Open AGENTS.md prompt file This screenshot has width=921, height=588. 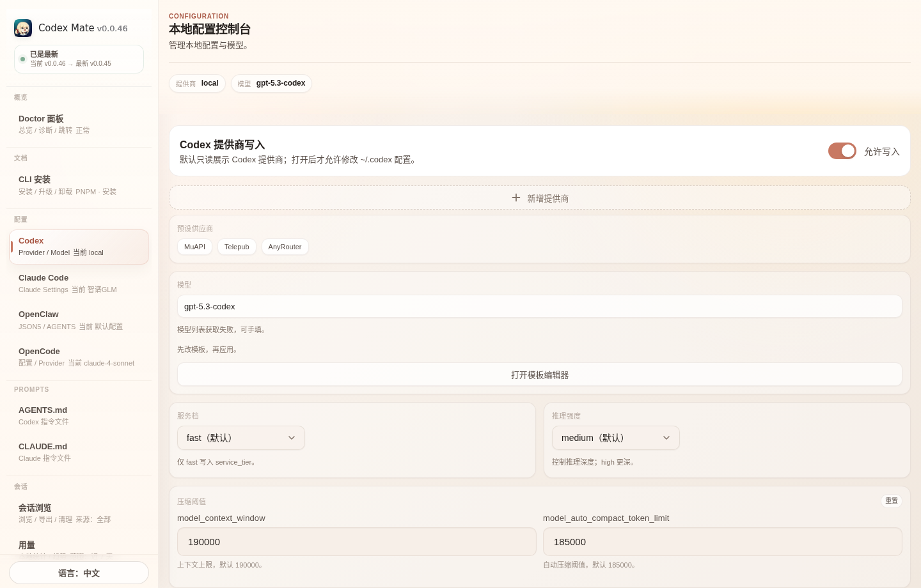click(x=79, y=415)
